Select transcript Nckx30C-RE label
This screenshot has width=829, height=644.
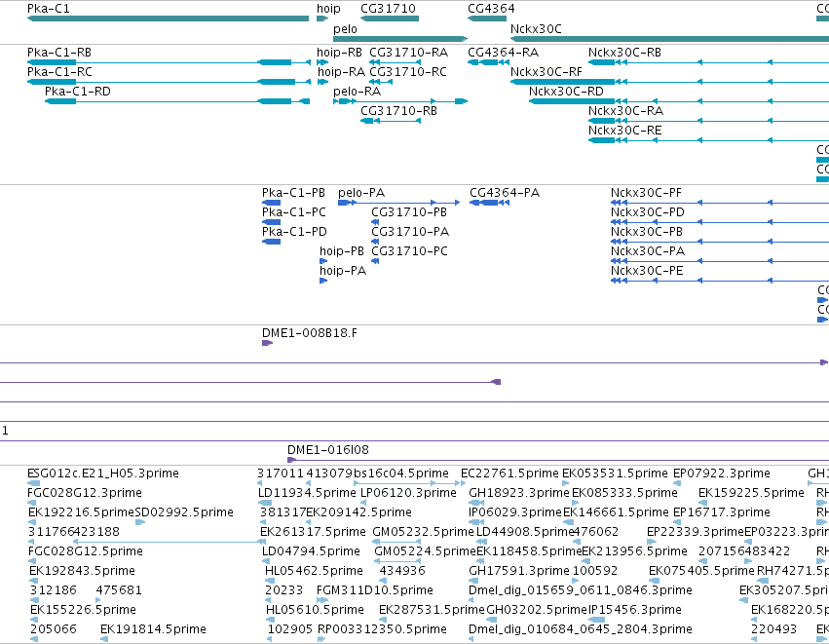[x=625, y=131]
